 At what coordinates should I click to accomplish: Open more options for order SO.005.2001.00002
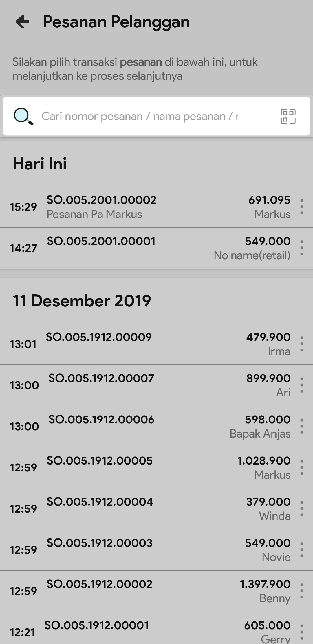tap(302, 207)
